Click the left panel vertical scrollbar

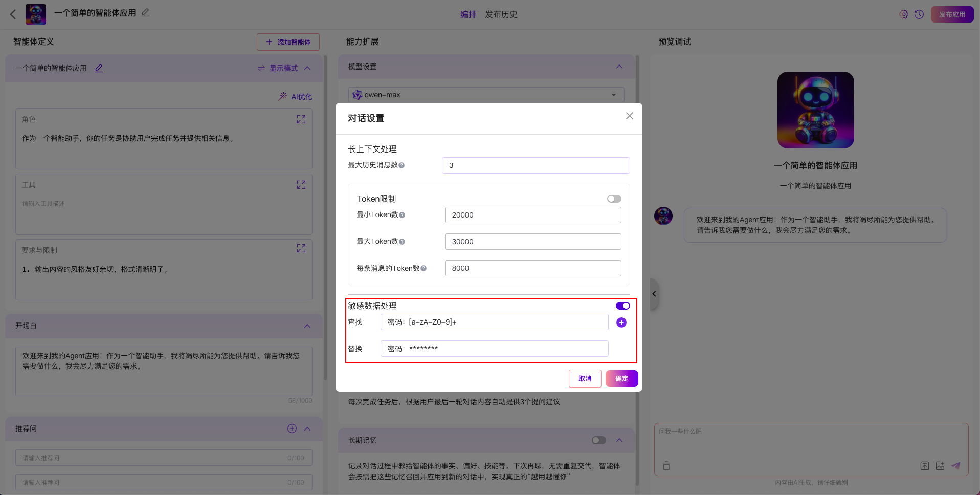click(x=325, y=218)
